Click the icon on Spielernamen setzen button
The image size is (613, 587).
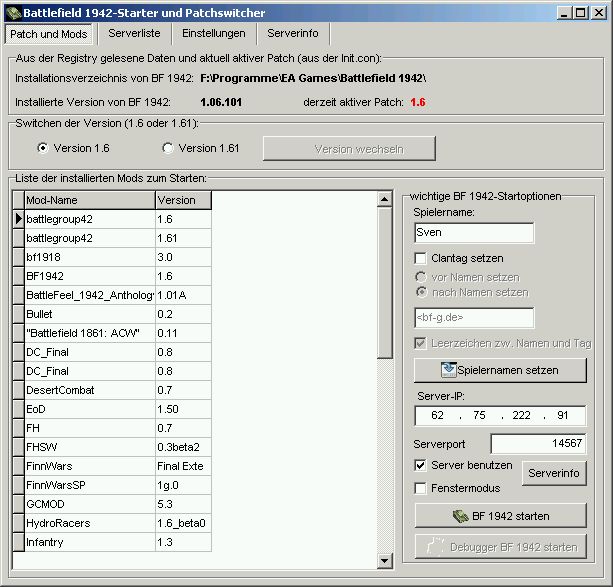click(x=448, y=370)
